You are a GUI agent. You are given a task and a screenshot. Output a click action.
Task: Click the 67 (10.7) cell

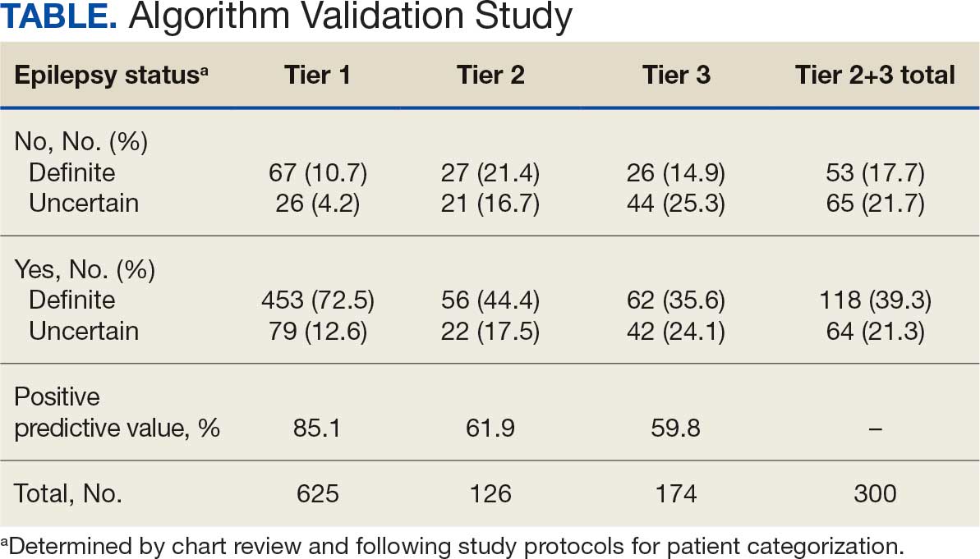(317, 172)
